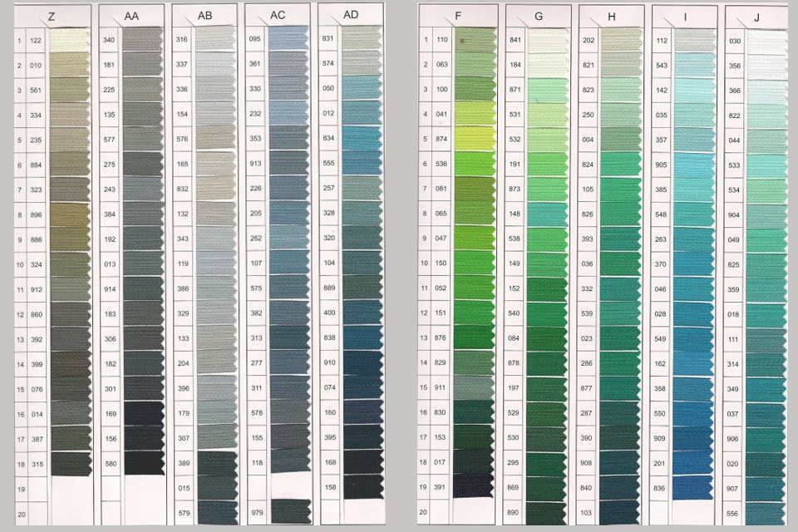
Task: Click the column header H
Action: click(611, 17)
